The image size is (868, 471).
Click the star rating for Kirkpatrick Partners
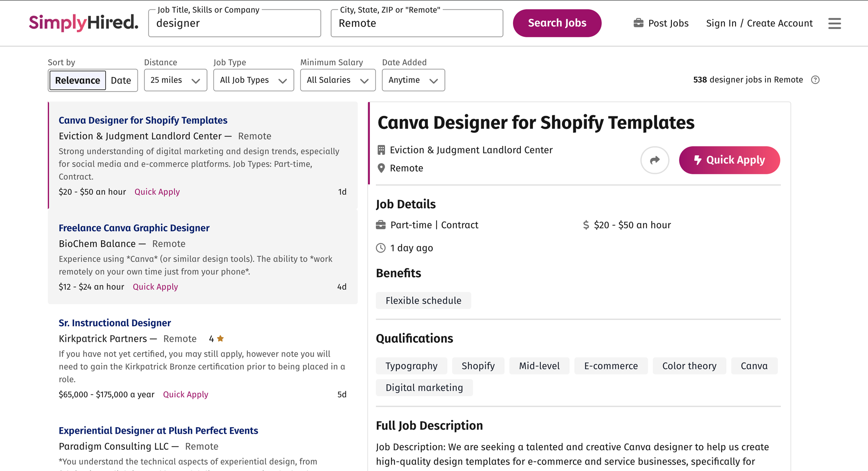220,339
